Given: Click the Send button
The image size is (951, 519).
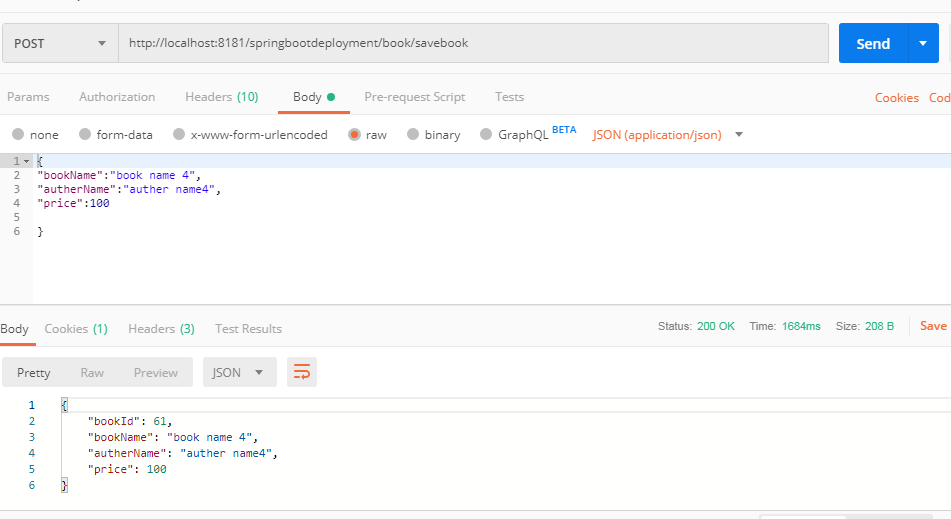Looking at the screenshot, I should point(872,43).
